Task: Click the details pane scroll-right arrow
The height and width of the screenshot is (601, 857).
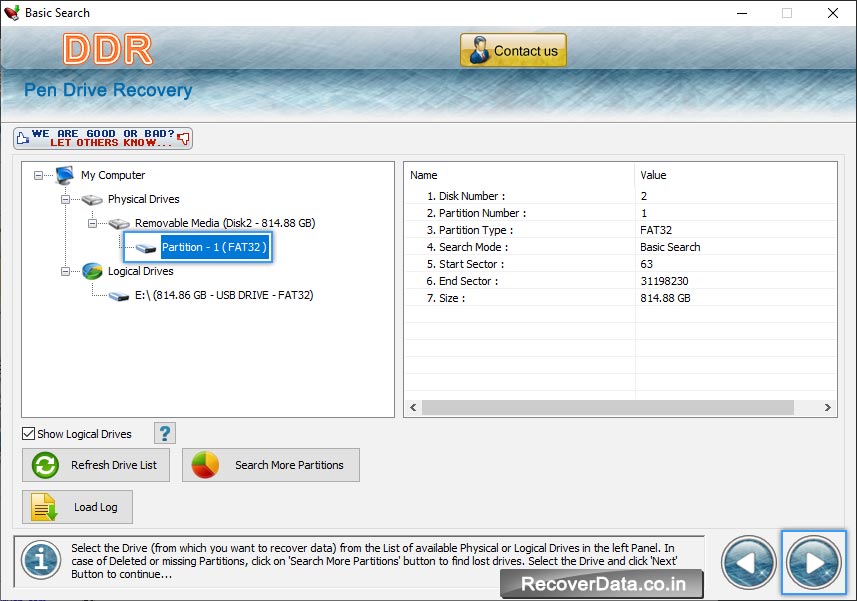Action: pos(827,407)
